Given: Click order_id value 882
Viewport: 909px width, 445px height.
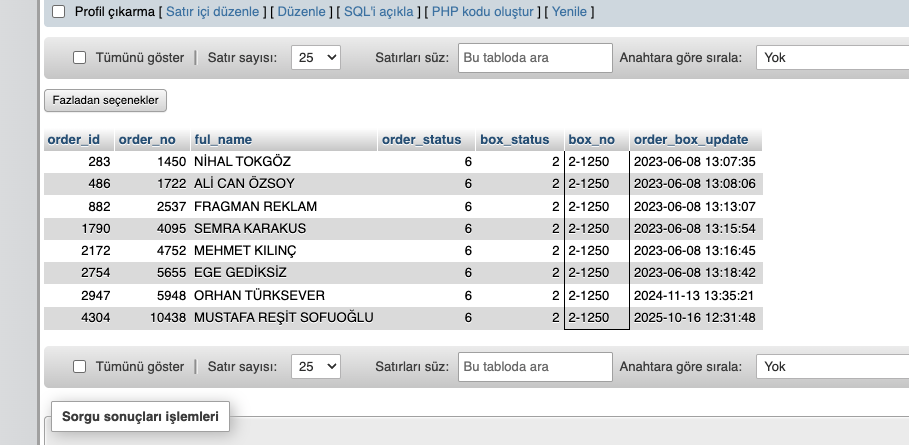Looking at the screenshot, I should click(99, 206).
